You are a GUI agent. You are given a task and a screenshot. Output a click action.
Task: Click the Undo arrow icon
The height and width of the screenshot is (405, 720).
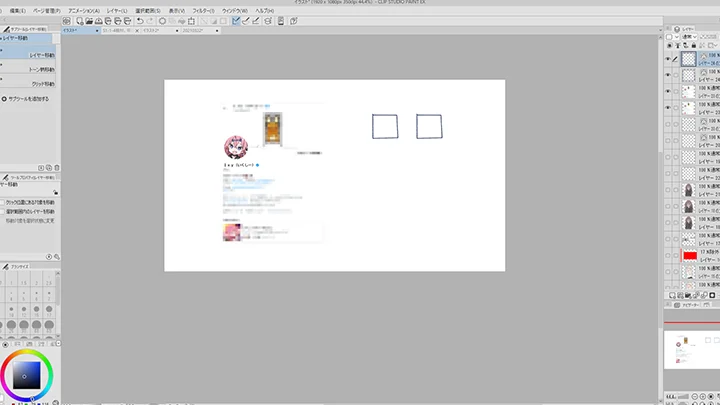click(140, 21)
